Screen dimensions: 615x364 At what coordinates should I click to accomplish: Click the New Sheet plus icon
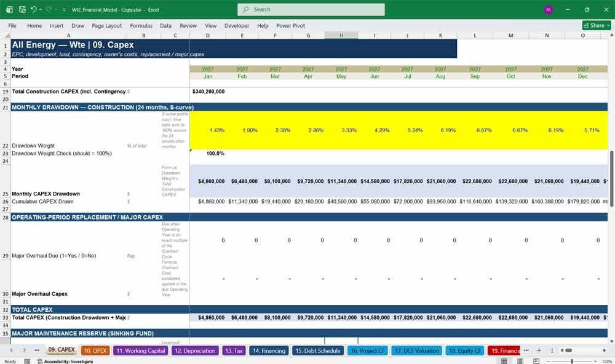(x=539, y=350)
